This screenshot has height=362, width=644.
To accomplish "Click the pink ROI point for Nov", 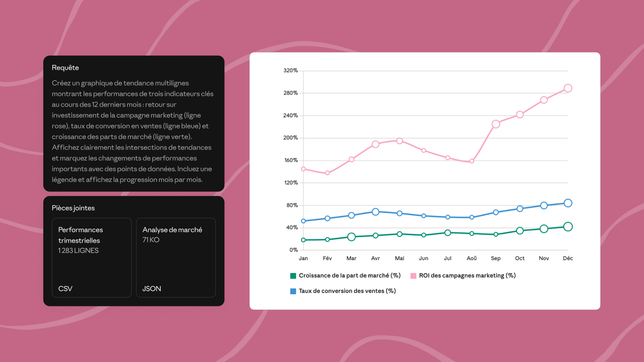I will [x=544, y=100].
